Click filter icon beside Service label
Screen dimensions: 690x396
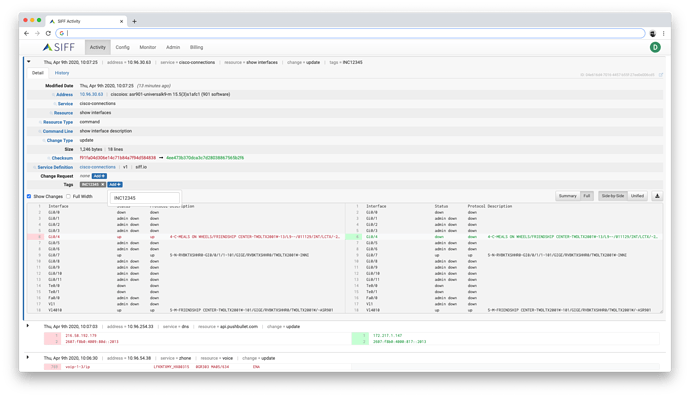pyautogui.click(x=55, y=104)
